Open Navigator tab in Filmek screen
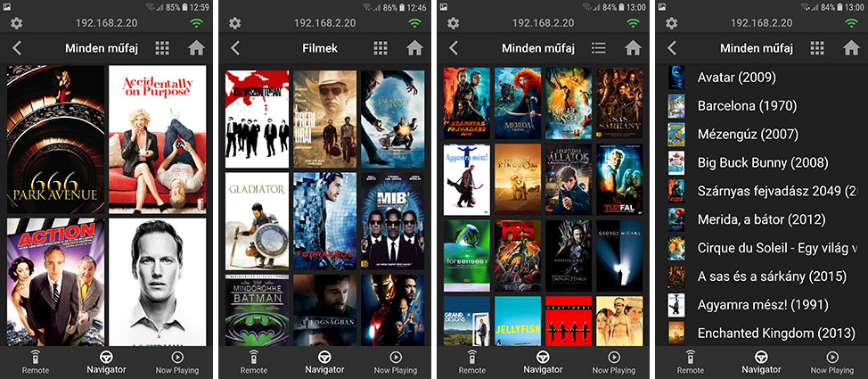 click(x=324, y=362)
